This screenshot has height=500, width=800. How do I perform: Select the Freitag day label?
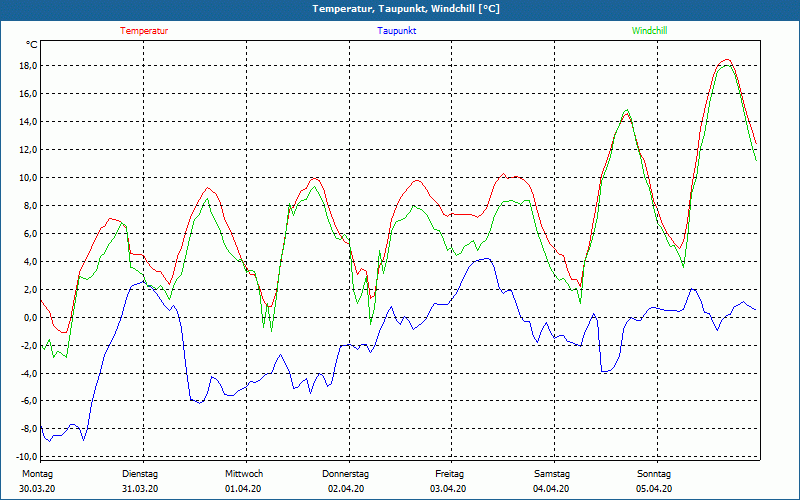click(450, 474)
